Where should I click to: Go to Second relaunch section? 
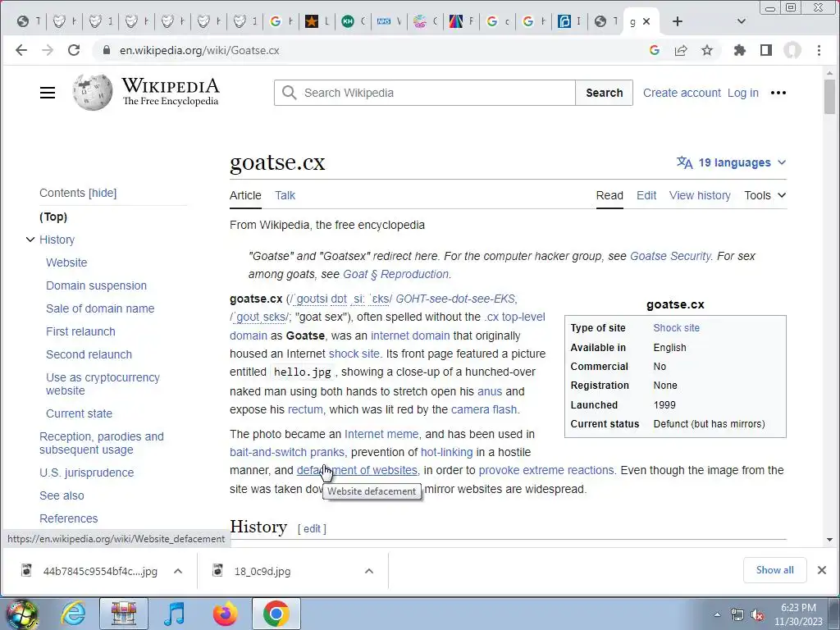pyautogui.click(x=89, y=354)
